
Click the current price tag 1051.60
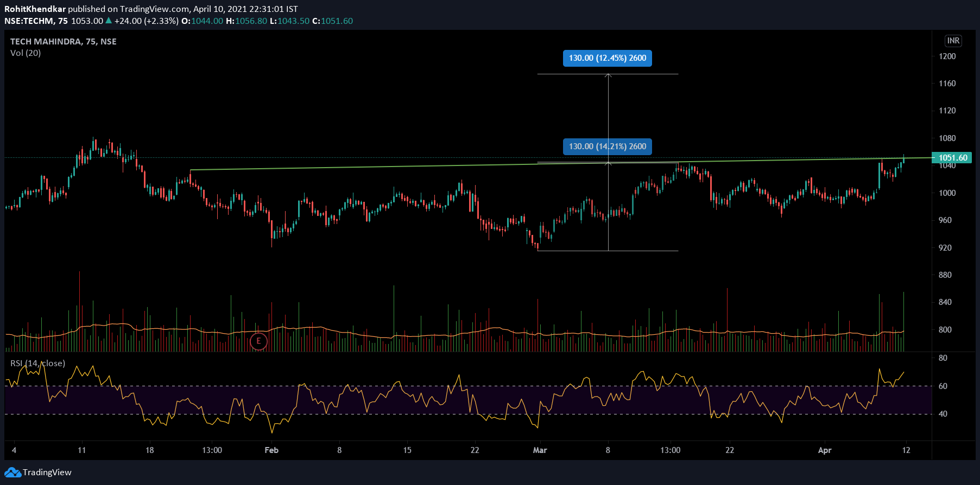[953, 158]
